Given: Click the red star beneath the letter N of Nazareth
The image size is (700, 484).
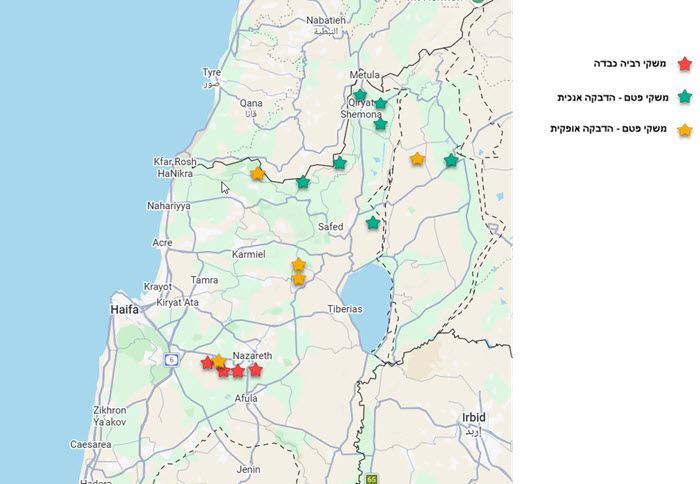Looking at the screenshot, I should (238, 371).
